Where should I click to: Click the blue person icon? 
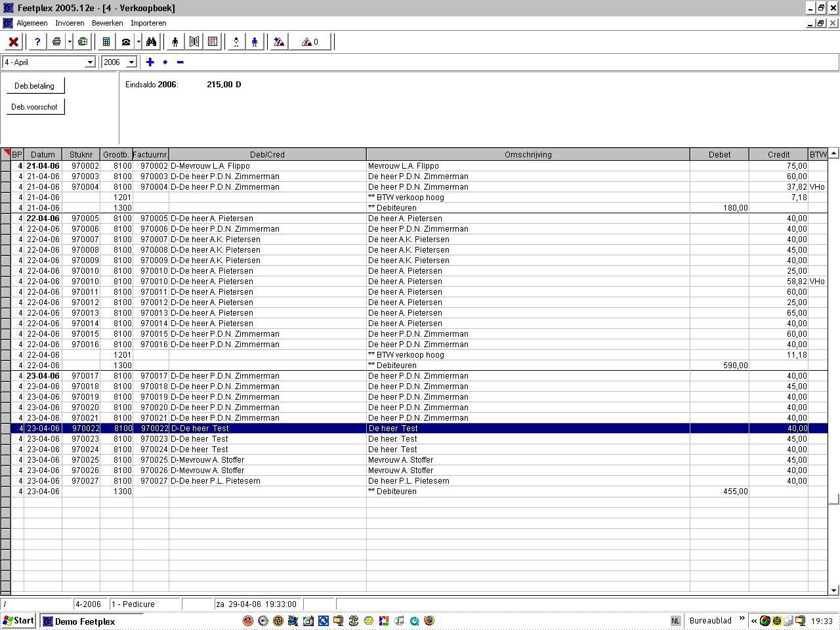255,42
